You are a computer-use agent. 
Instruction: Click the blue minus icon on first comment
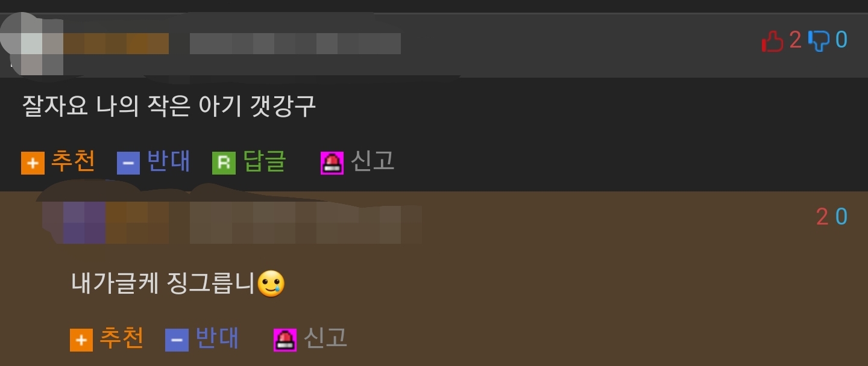point(128,163)
